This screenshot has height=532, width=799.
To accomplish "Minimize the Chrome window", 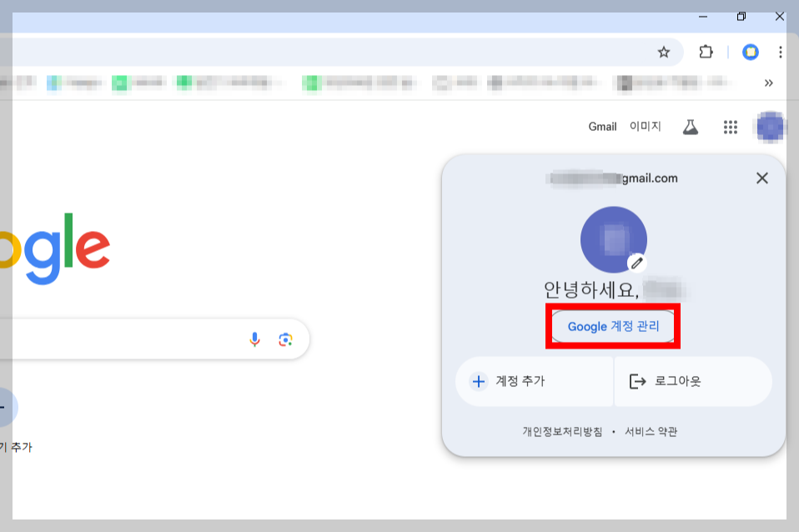I will [x=703, y=17].
